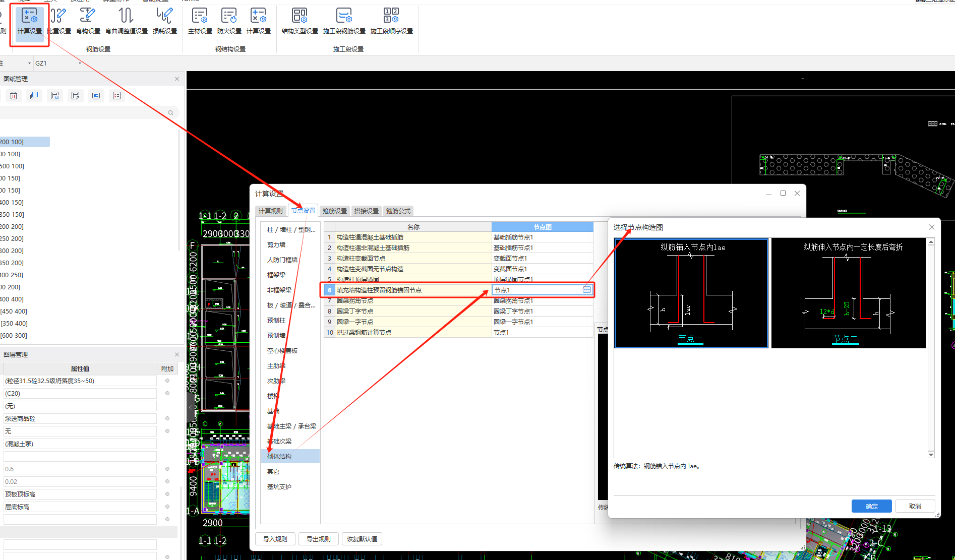
Task: Select 预制柱 in the category list
Action: (x=290, y=320)
